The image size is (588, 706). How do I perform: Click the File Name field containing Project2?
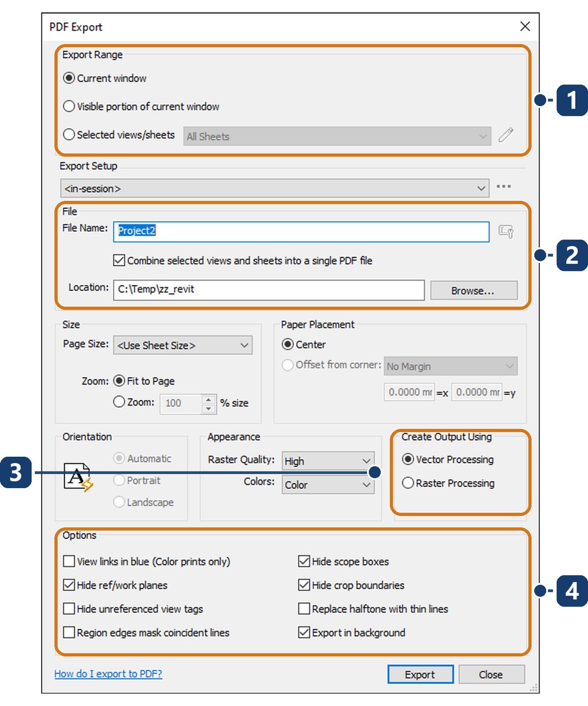click(301, 231)
